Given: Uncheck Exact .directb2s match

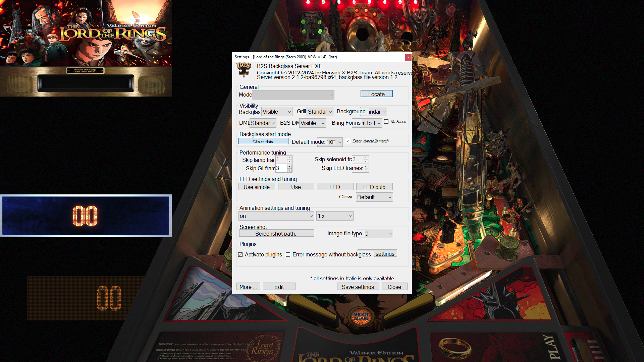Looking at the screenshot, I should click(x=348, y=141).
